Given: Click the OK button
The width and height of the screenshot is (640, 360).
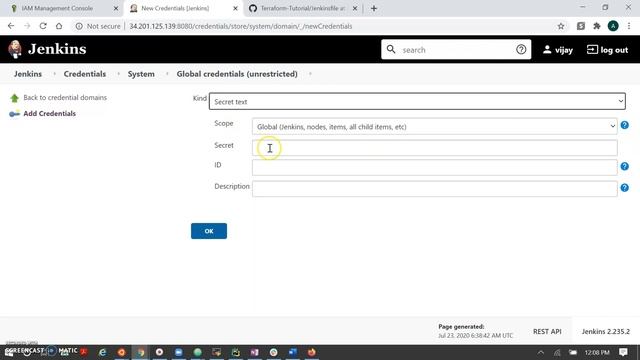Looking at the screenshot, I should (x=209, y=231).
